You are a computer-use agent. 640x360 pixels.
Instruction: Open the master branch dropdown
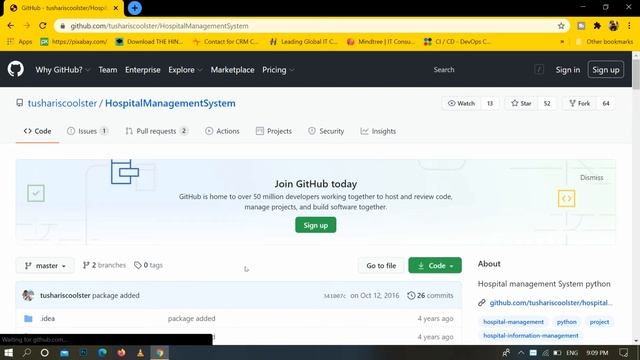45,266
